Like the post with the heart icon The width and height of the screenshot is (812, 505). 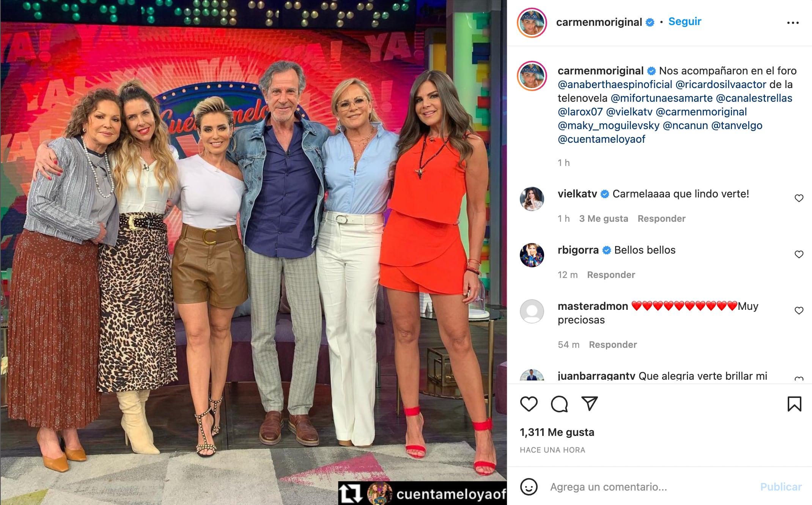click(529, 404)
